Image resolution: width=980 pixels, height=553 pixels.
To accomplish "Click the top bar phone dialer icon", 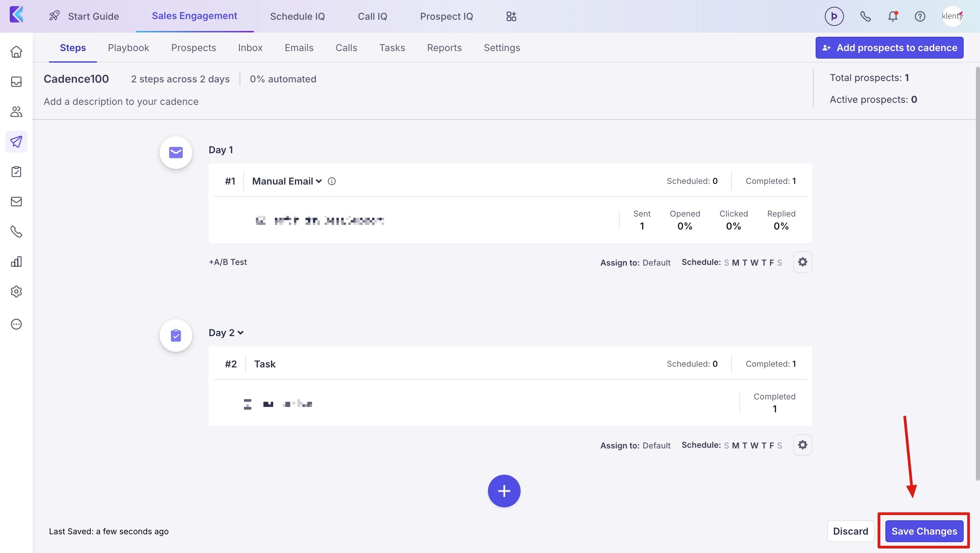I will (x=865, y=16).
